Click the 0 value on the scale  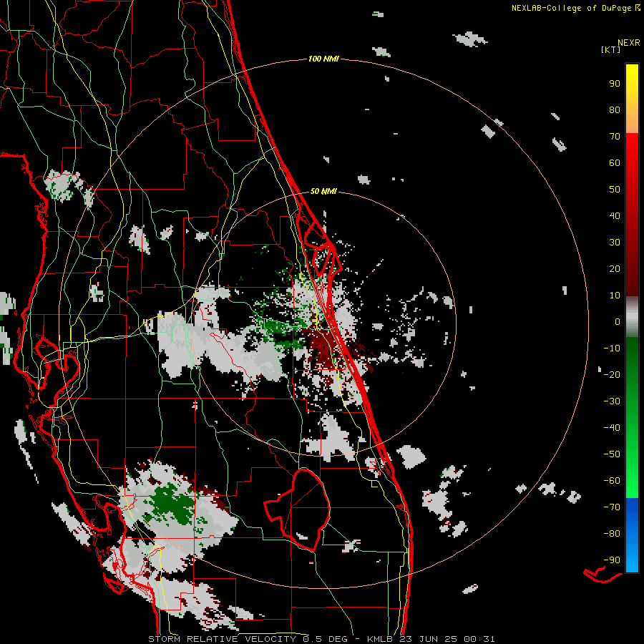pyautogui.click(x=618, y=321)
